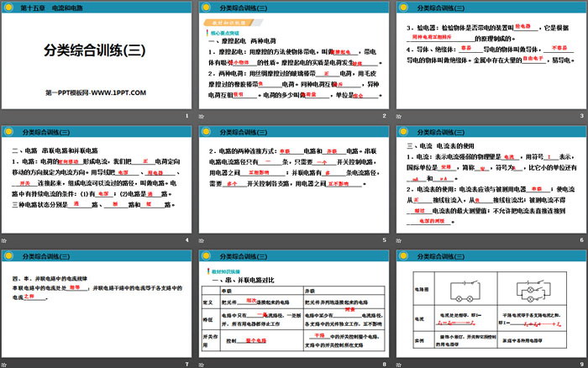
Task: Click animation star icon under slide 8
Action: point(202,365)
